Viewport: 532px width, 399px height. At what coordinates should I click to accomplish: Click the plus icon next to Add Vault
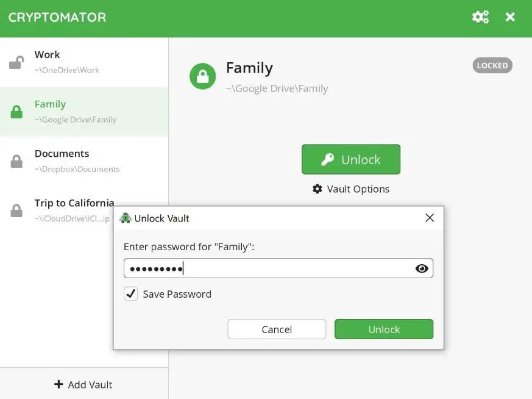59,384
